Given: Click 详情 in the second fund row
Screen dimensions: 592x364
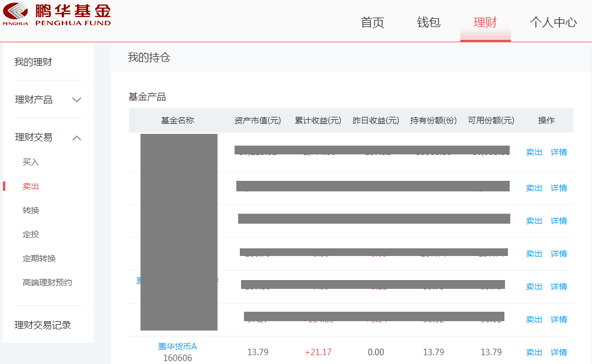Looking at the screenshot, I should [x=558, y=188].
